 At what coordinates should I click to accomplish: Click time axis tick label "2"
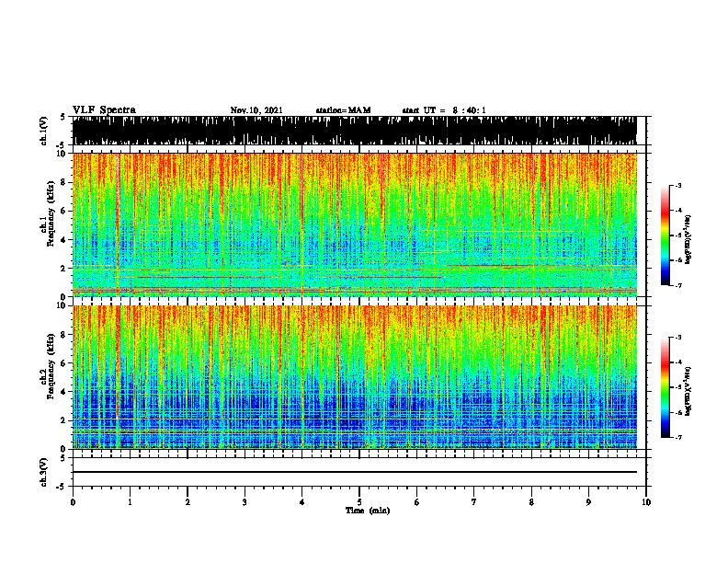pos(188,502)
